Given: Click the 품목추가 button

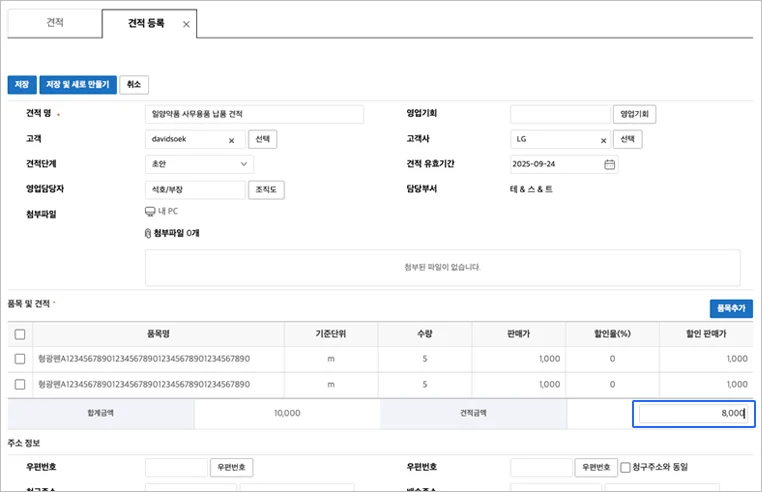Looking at the screenshot, I should point(730,309).
